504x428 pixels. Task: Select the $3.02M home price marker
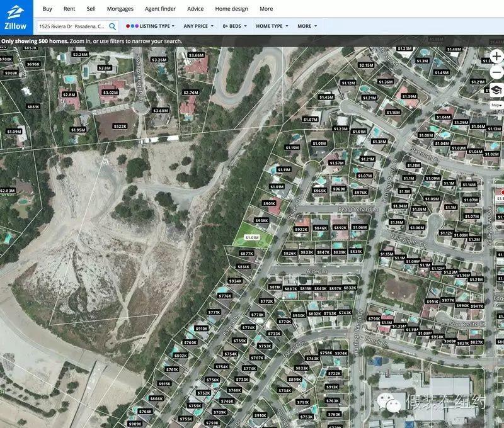pyautogui.click(x=110, y=93)
